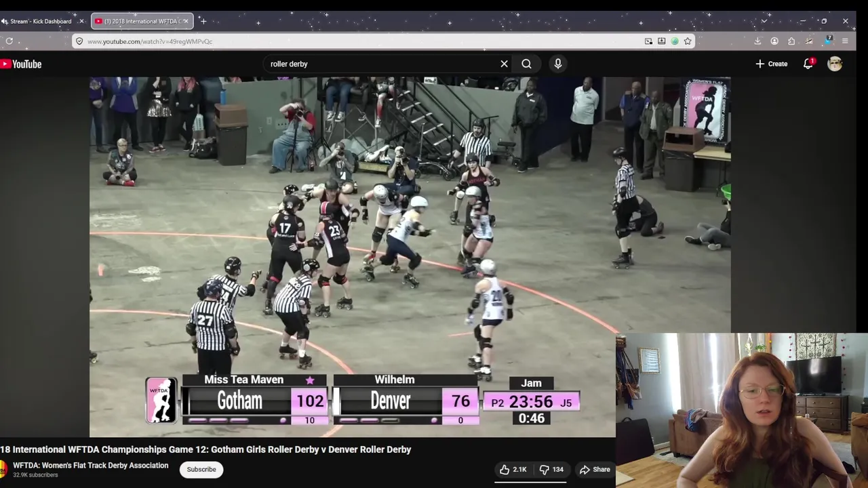Click the green extension icon in the address bar
The width and height of the screenshot is (868, 488).
click(x=675, y=41)
